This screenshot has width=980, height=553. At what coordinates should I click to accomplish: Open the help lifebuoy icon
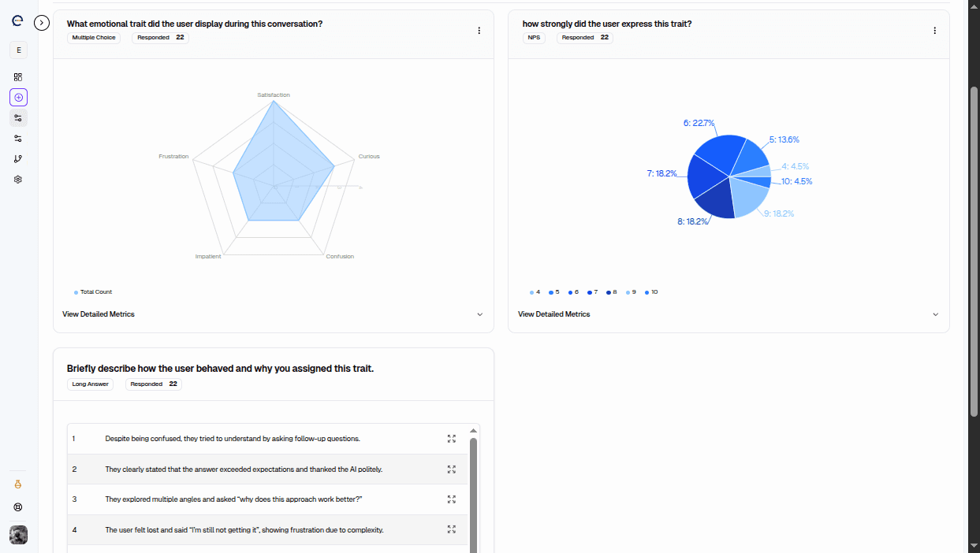[18, 508]
